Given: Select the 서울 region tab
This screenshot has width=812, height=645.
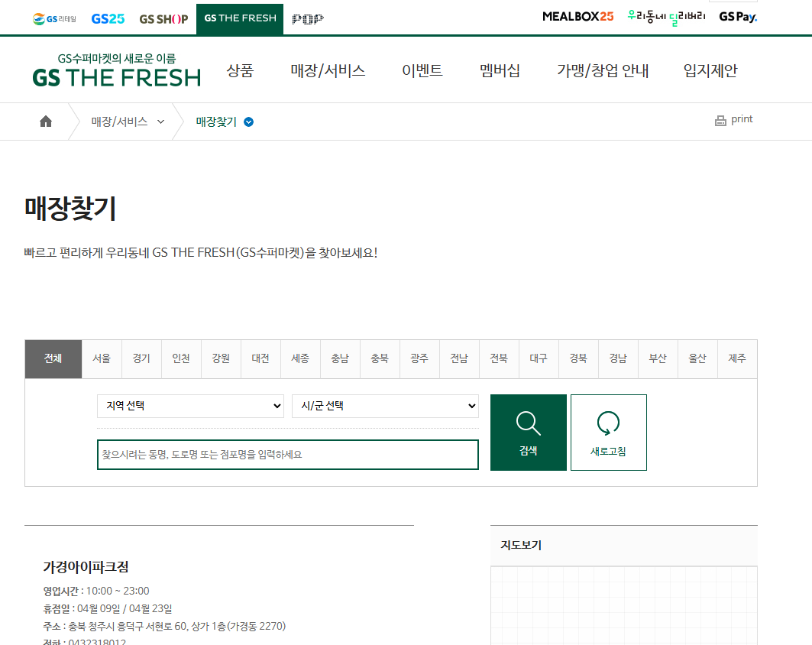Looking at the screenshot, I should point(102,358).
